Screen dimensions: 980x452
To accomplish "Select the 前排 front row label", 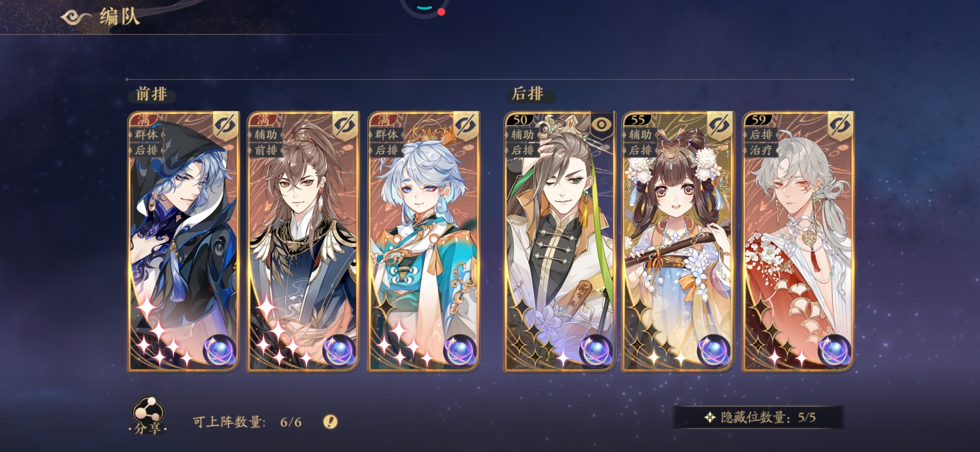I will click(152, 94).
